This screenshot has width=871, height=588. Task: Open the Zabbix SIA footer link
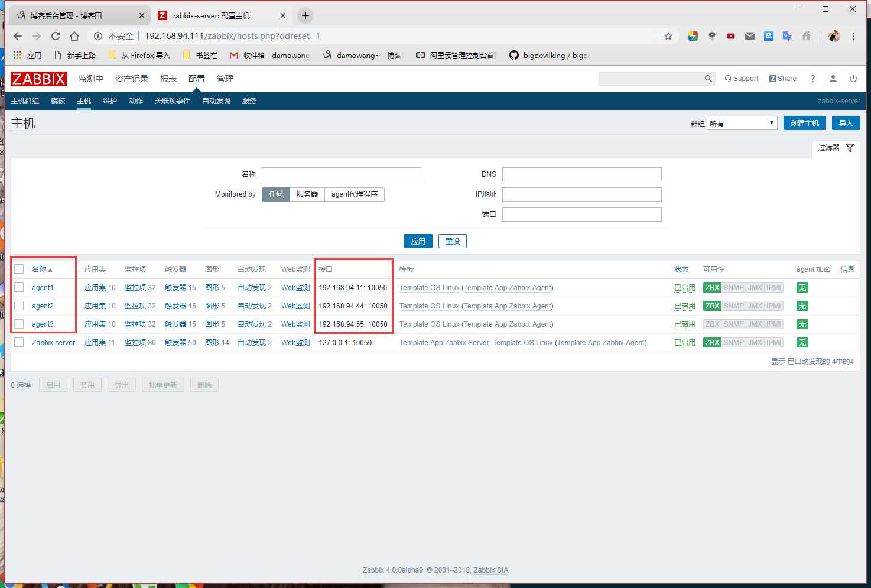point(491,570)
